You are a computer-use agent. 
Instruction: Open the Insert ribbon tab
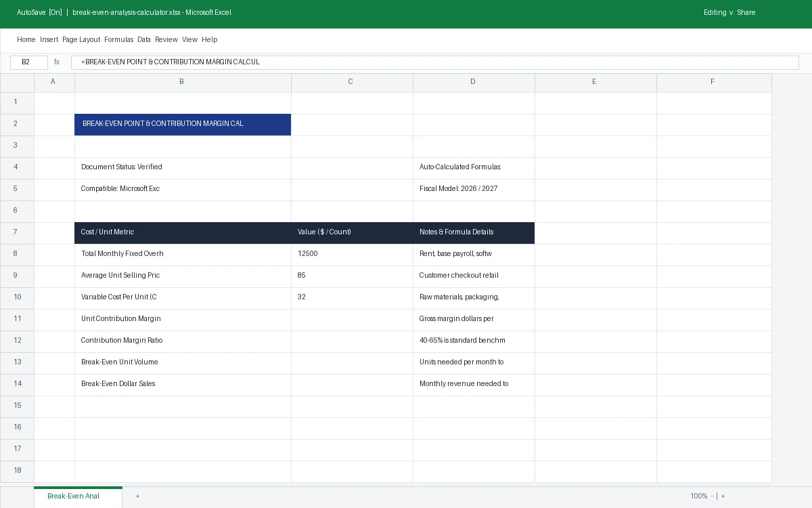pyautogui.click(x=49, y=39)
